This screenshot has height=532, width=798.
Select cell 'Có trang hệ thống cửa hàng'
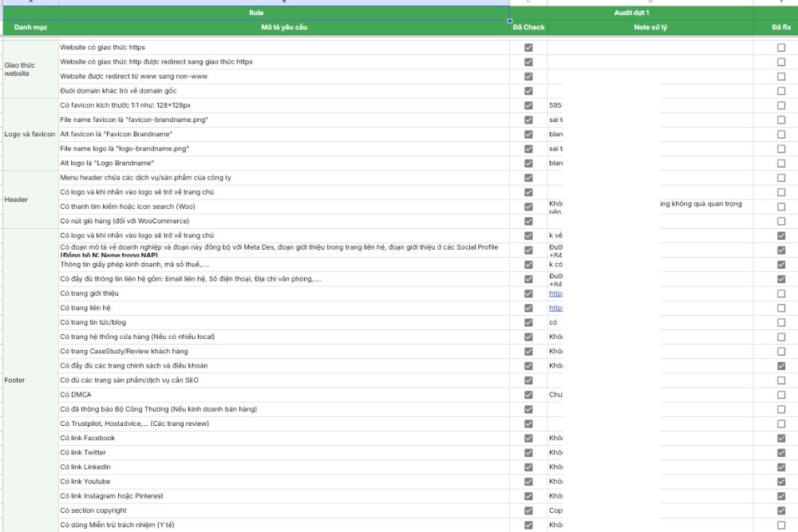(284, 337)
